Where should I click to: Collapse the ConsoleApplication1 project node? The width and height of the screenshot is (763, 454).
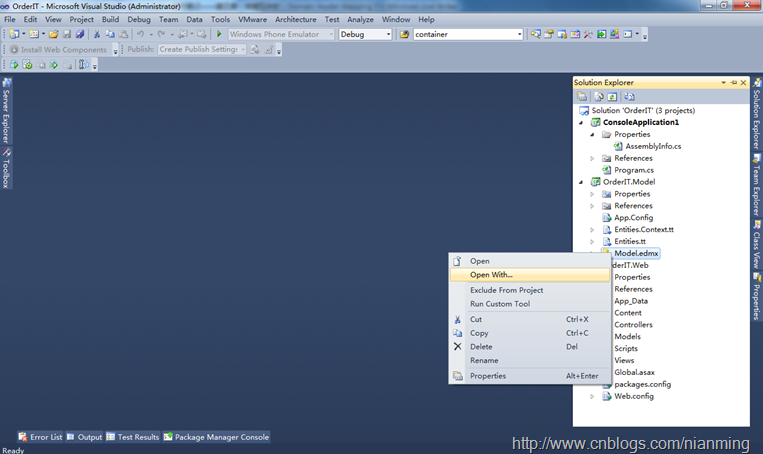[x=581, y=123]
